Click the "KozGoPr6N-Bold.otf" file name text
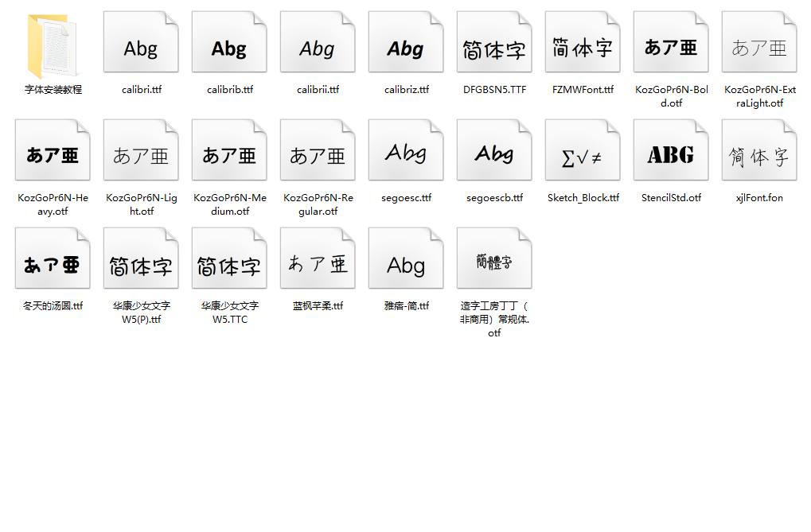The width and height of the screenshot is (811, 532). click(x=672, y=96)
